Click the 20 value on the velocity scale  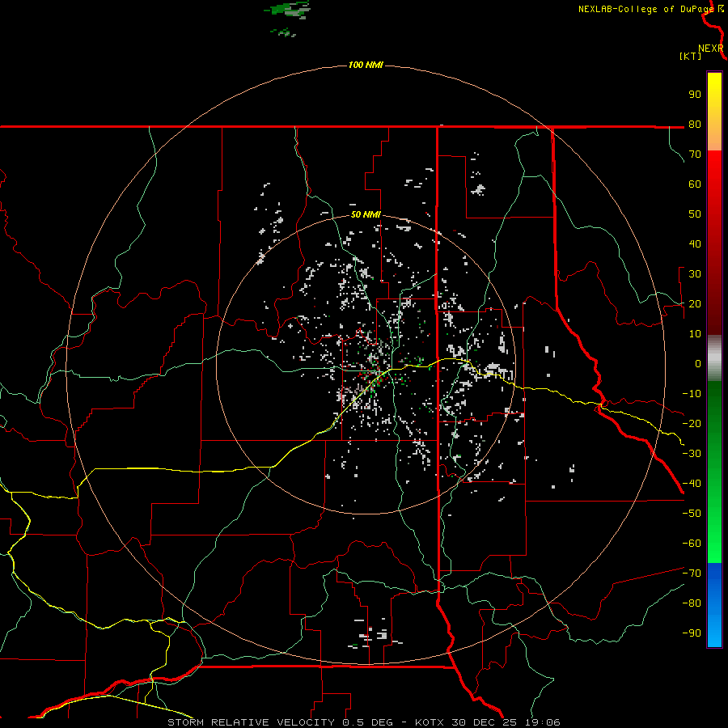click(695, 304)
